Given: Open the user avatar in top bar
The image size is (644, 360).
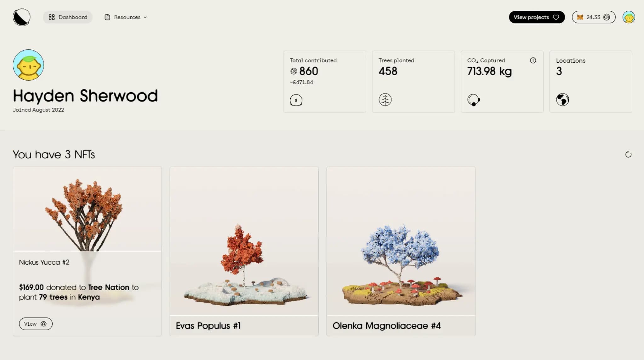Looking at the screenshot, I should [x=629, y=17].
